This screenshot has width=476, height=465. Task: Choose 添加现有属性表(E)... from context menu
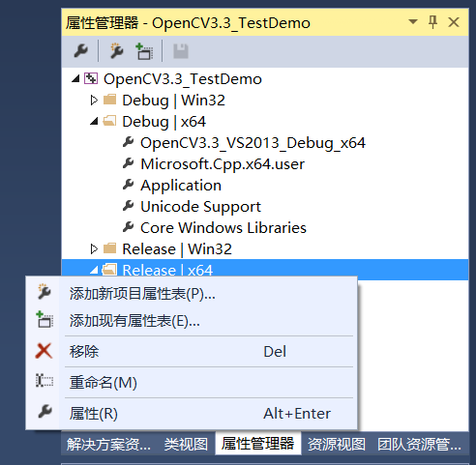pyautogui.click(x=134, y=321)
